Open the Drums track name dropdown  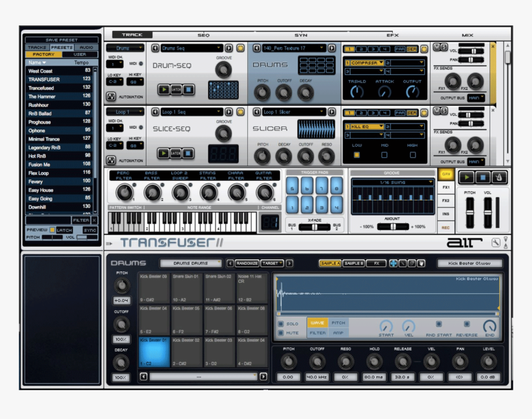(125, 48)
